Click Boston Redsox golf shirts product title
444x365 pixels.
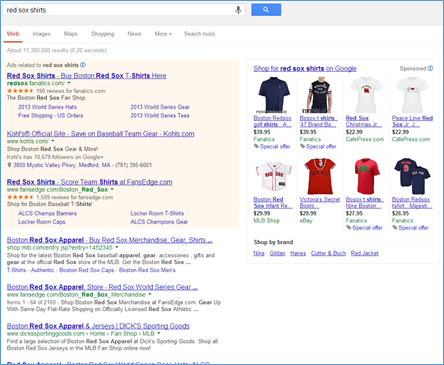(273, 121)
